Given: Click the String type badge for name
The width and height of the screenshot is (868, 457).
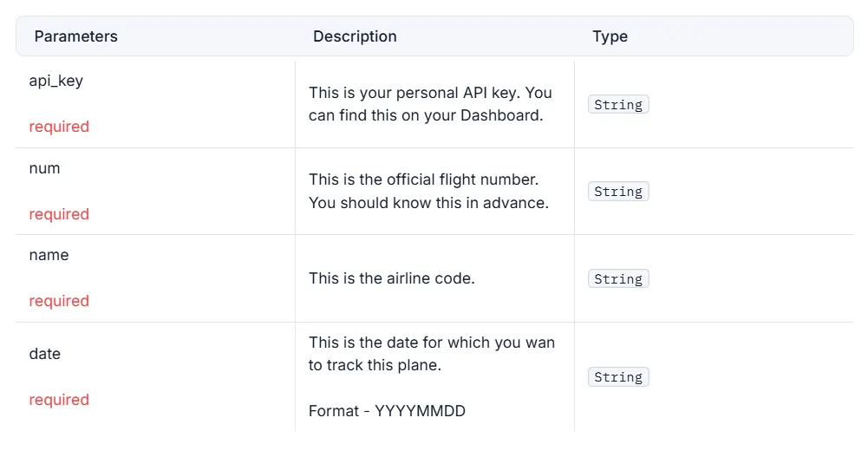Looking at the screenshot, I should pyautogui.click(x=618, y=279).
